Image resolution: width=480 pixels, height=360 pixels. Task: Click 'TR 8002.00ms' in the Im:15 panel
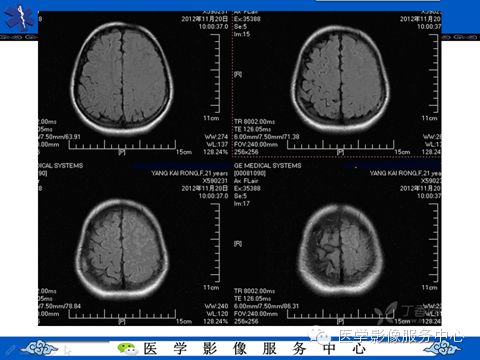pyautogui.click(x=254, y=121)
